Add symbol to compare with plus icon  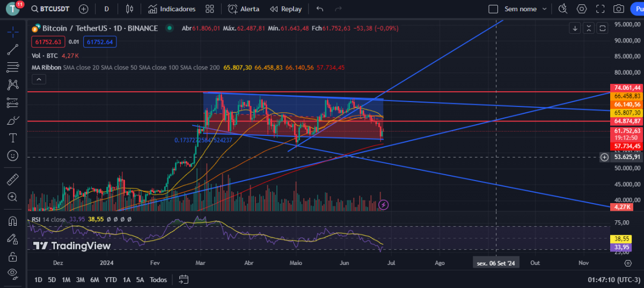[83, 9]
